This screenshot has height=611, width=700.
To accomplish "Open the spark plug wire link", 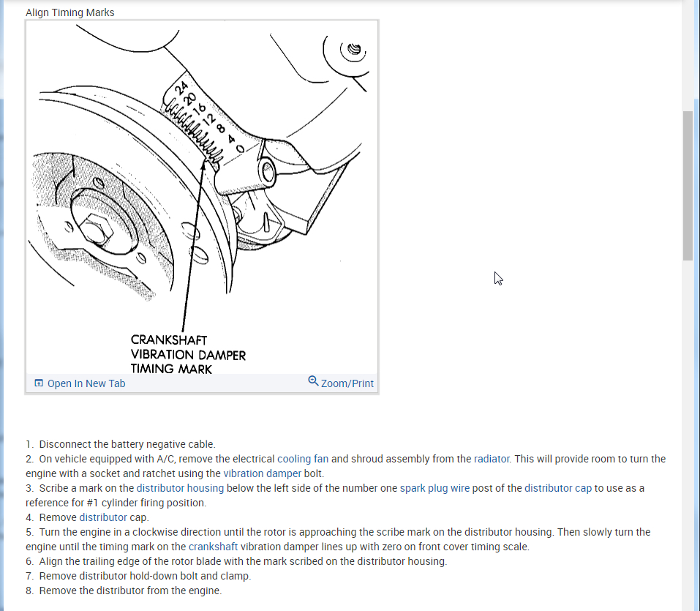I will [434, 488].
